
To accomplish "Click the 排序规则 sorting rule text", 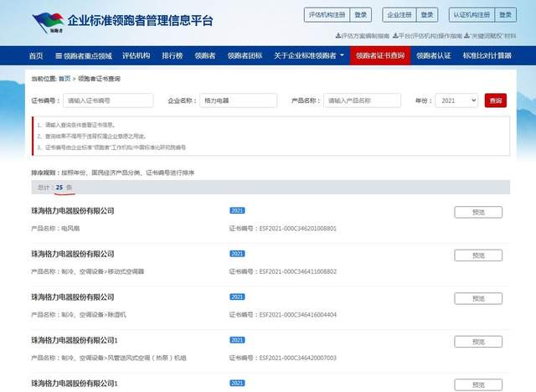I will [113, 173].
